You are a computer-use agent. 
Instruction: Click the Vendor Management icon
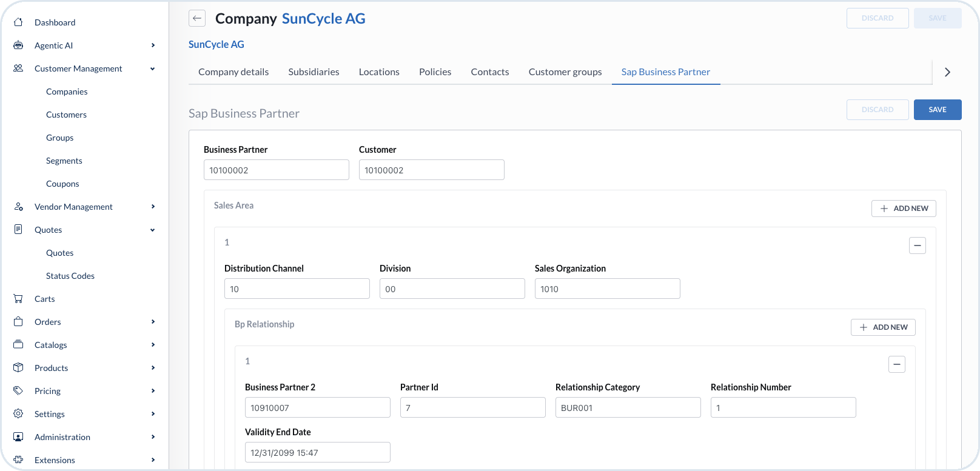(x=18, y=207)
